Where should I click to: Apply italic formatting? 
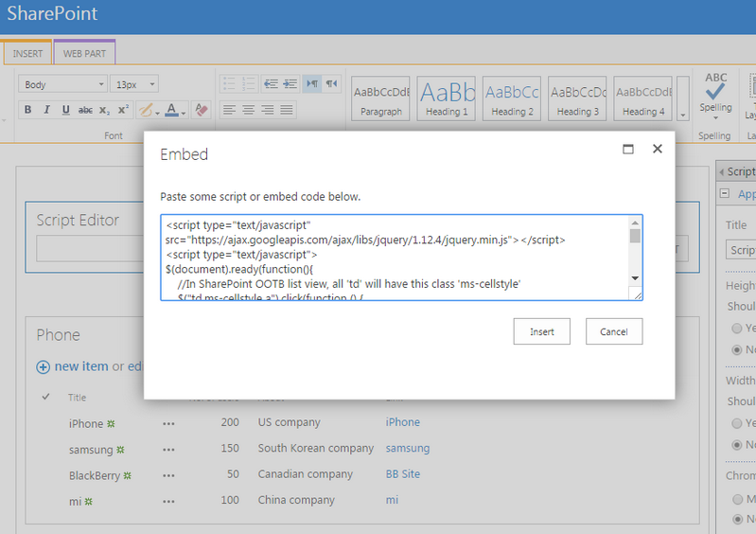(46, 110)
